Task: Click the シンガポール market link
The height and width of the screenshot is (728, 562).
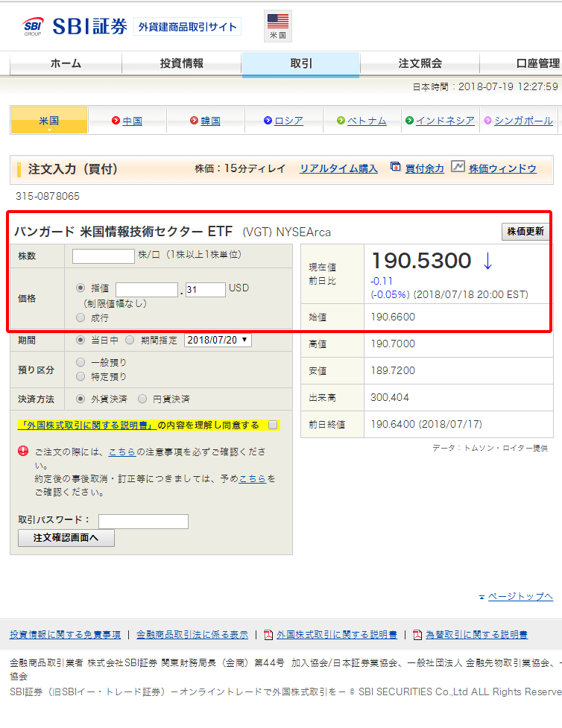Action: [523, 121]
